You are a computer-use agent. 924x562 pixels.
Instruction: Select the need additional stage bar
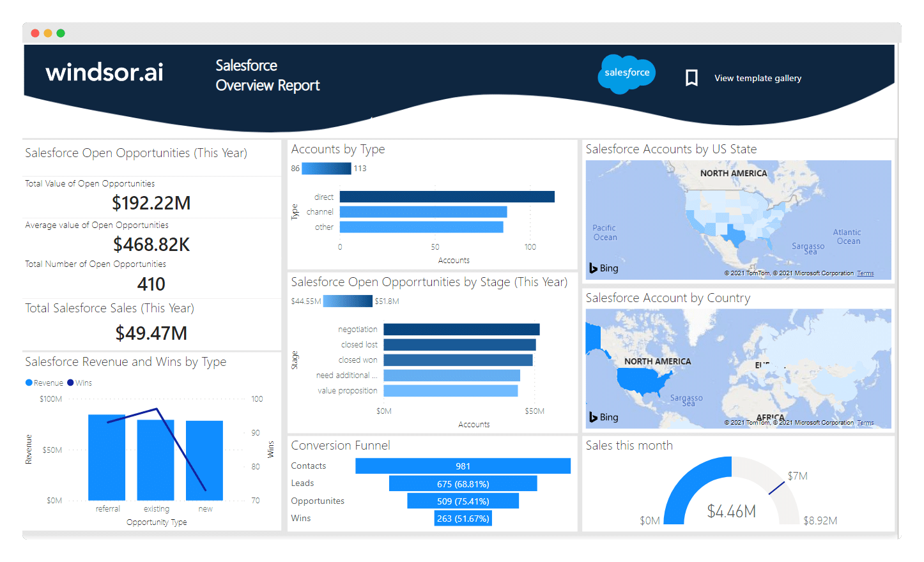point(452,376)
